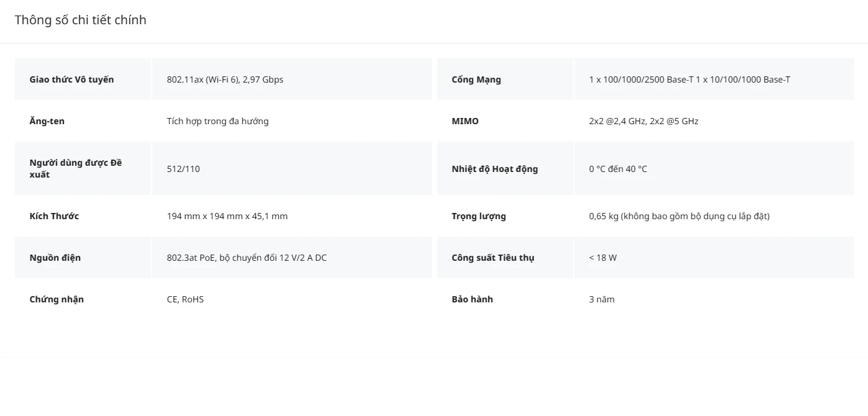
Task: Click dimensions '194 mm x 194 mm x 45,1 mm'
Action: click(227, 216)
